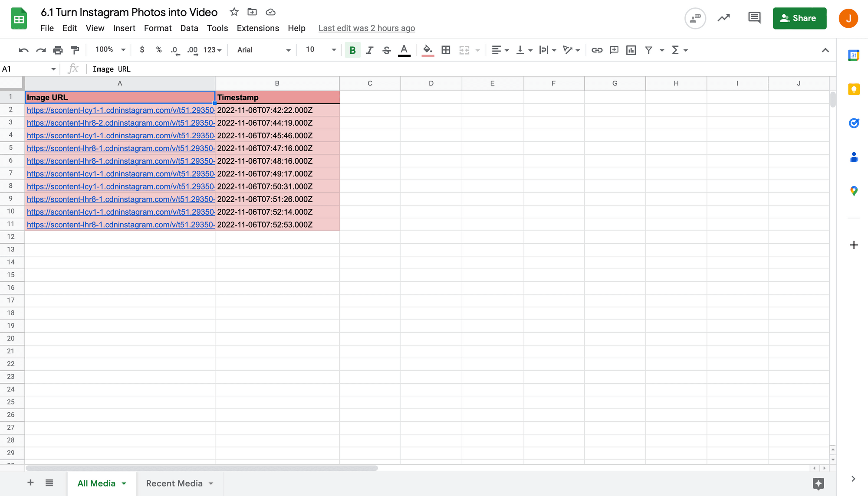The image size is (868, 496).
Task: Create a filter
Action: pos(648,50)
